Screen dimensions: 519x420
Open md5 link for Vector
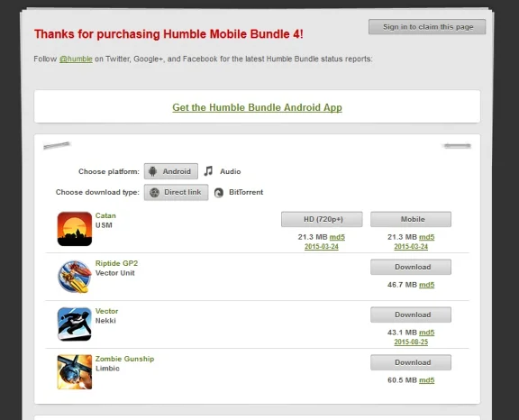coord(427,333)
